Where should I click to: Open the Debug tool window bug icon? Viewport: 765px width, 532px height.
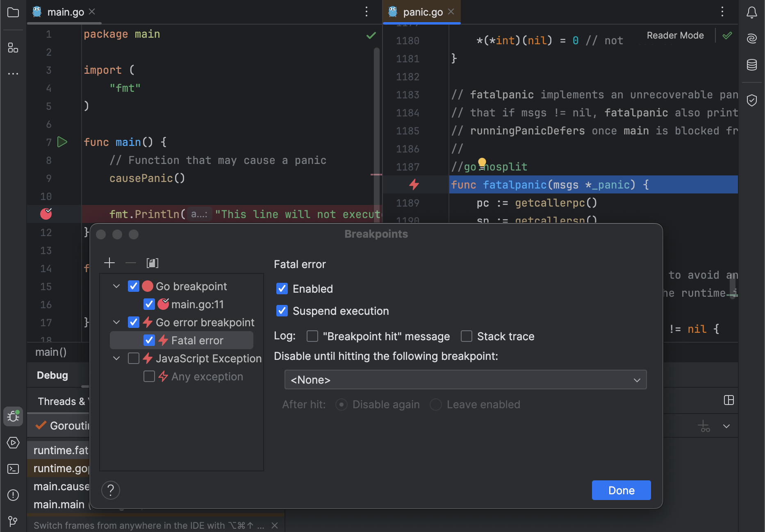coord(13,416)
